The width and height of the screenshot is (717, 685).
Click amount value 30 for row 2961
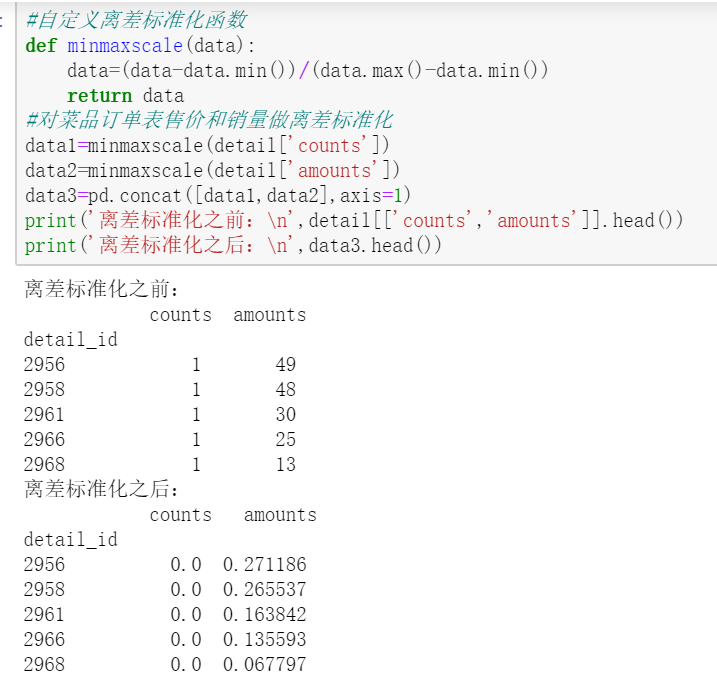click(286, 415)
